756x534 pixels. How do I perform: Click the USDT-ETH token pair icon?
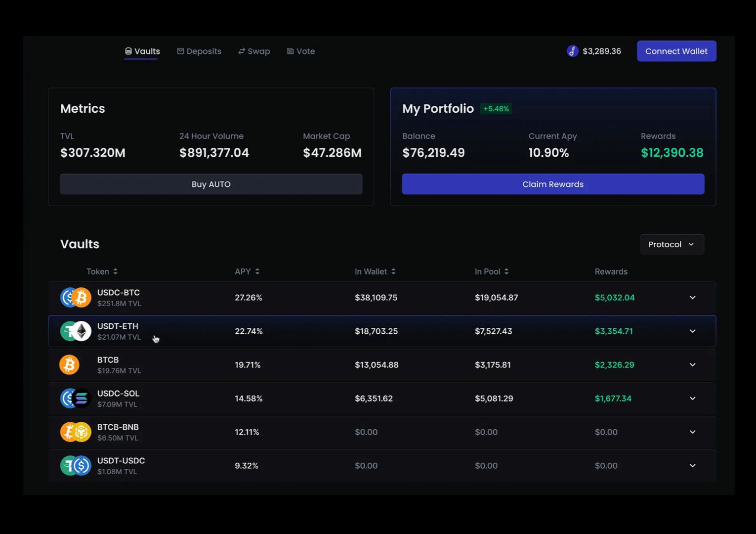click(x=75, y=331)
